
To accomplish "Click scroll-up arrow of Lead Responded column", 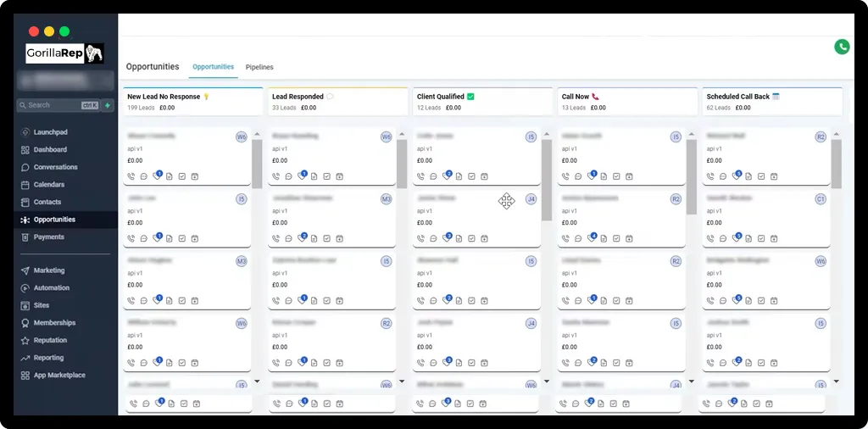I will coord(402,134).
